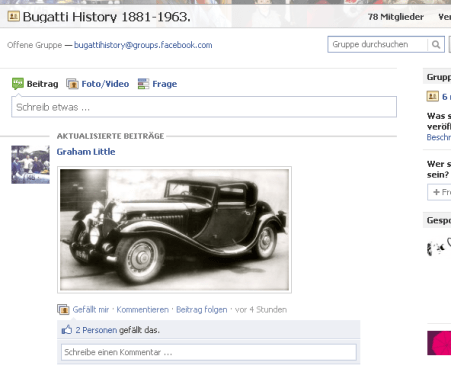Switch to the Frage tab
The image size is (451, 375).
(165, 84)
